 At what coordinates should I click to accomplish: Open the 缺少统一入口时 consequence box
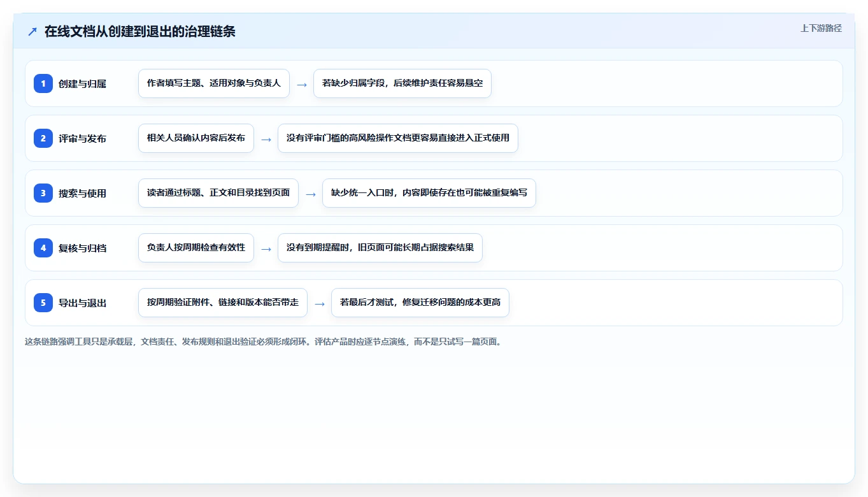tap(429, 193)
